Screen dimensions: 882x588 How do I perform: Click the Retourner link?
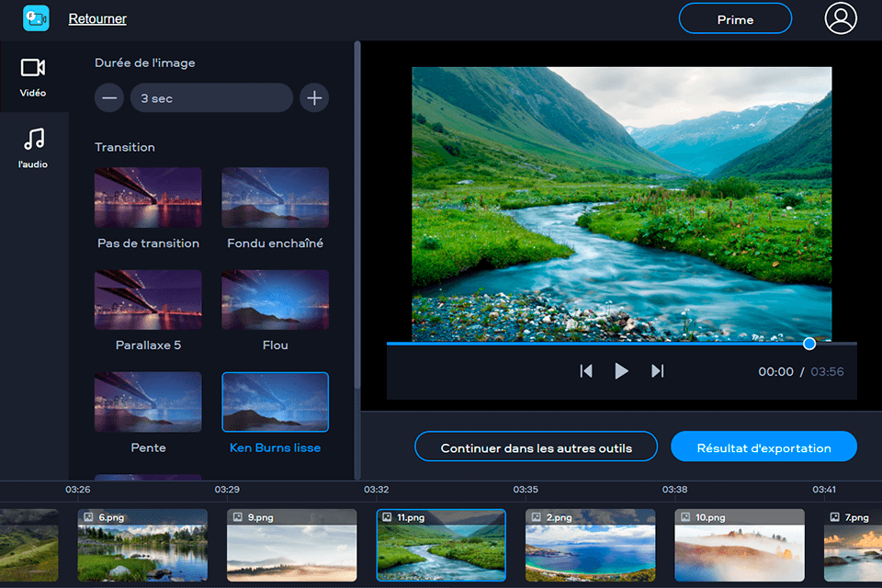[x=97, y=18]
